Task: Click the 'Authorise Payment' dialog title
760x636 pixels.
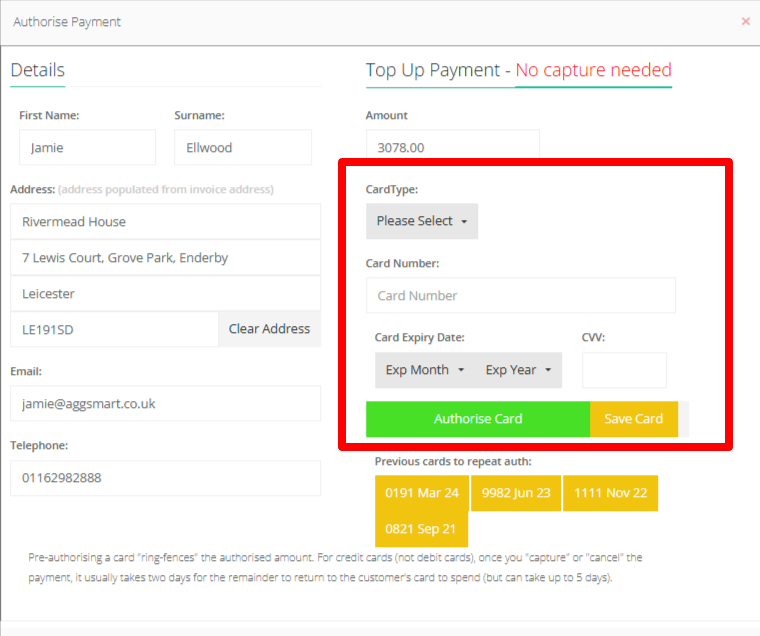Action: [67, 22]
